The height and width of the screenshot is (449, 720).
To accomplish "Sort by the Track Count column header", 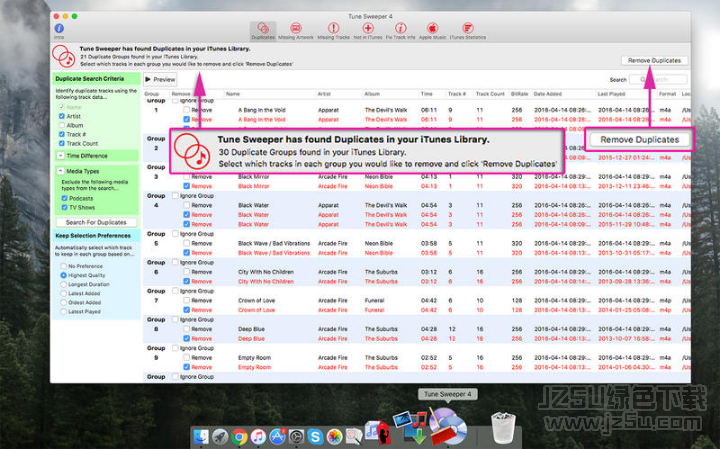I will 490,94.
